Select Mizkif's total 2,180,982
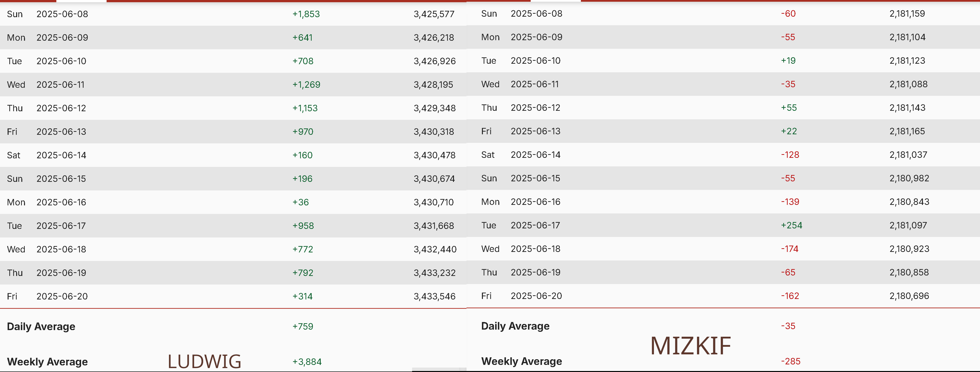 [910, 179]
